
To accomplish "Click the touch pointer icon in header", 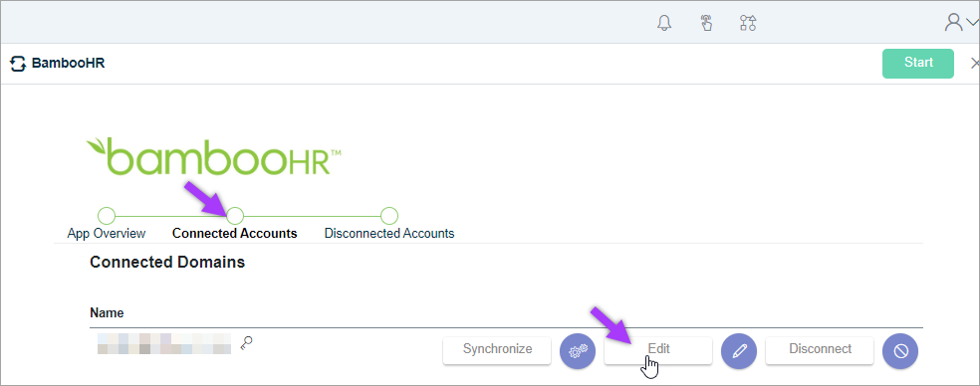I will [x=706, y=23].
